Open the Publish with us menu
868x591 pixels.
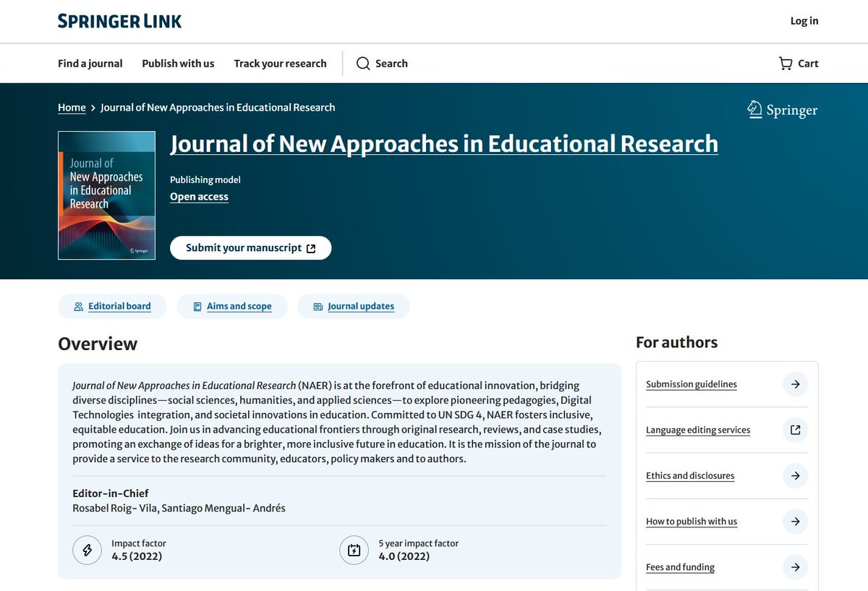tap(178, 64)
